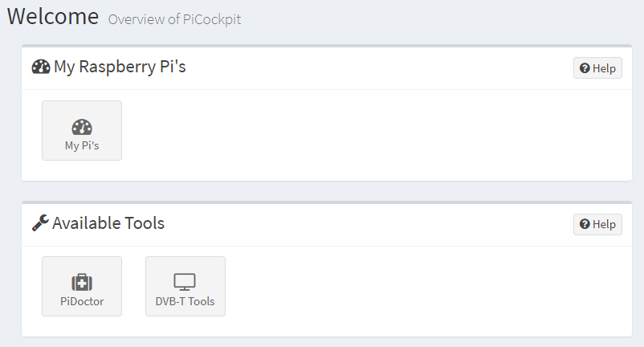Click question mark icon in My Raspberry Pi's Help

585,68
